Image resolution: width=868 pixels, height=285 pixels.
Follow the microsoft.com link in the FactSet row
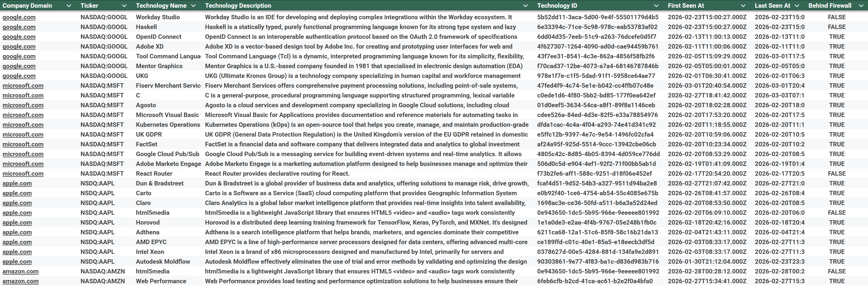23,144
